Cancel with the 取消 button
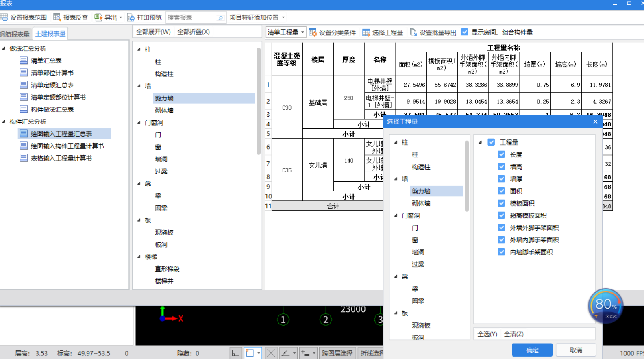 [x=576, y=350]
